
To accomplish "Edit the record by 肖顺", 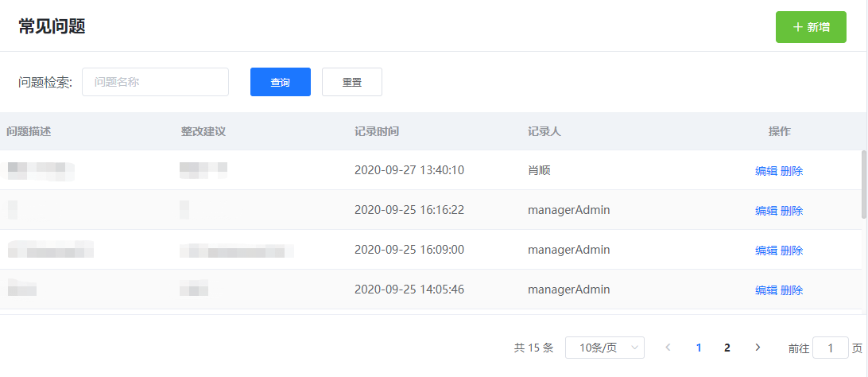I will (765, 171).
